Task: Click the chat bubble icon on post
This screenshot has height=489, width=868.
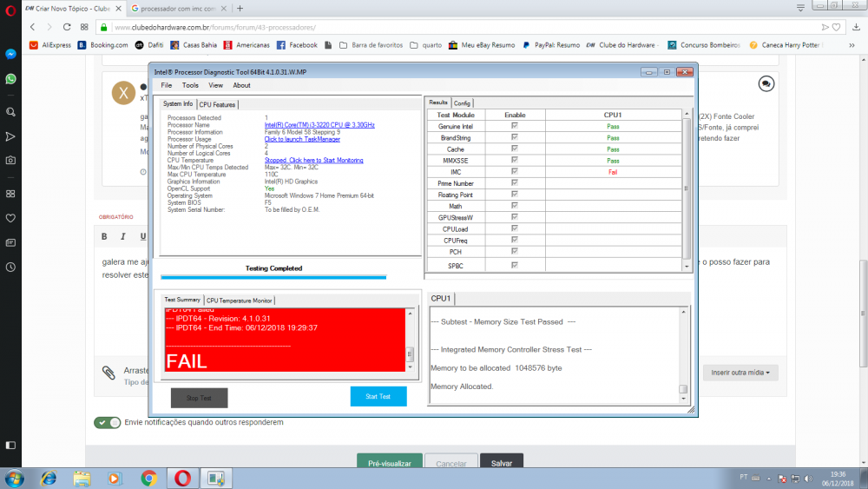Action: point(766,83)
